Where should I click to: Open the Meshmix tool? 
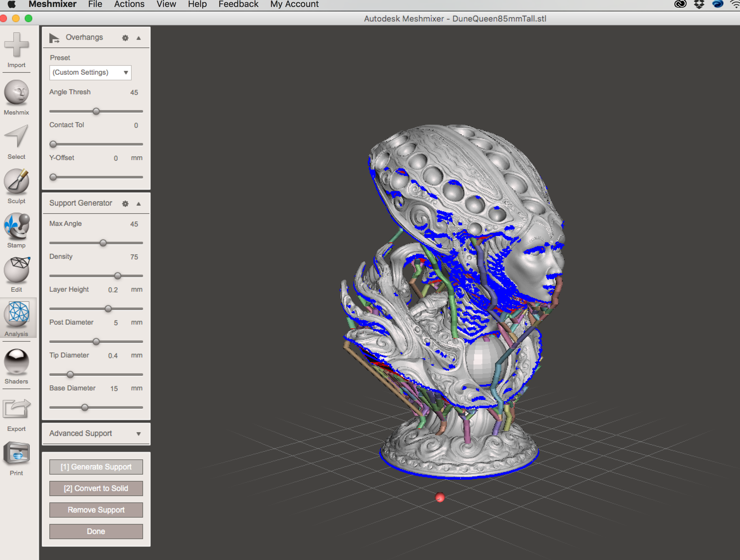(x=16, y=92)
